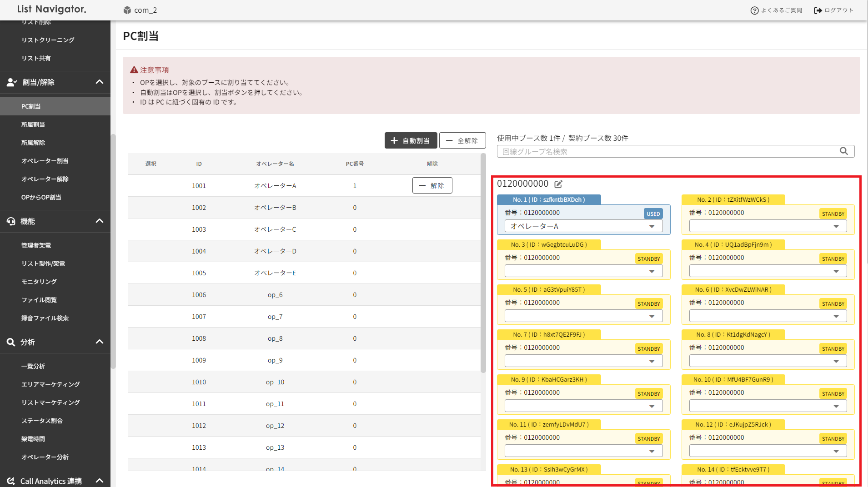Click the List Navigator logo
The height and width of the screenshot is (487, 868).
(x=51, y=9)
